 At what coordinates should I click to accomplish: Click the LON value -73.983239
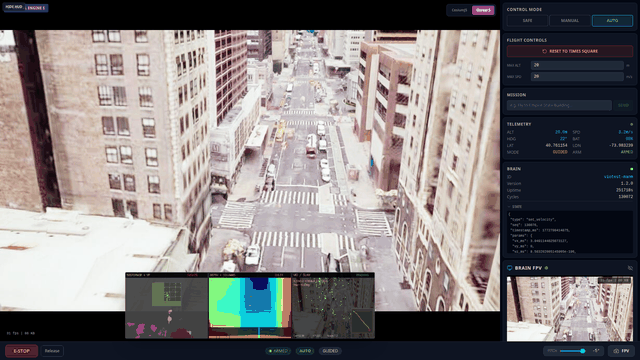coord(621,145)
